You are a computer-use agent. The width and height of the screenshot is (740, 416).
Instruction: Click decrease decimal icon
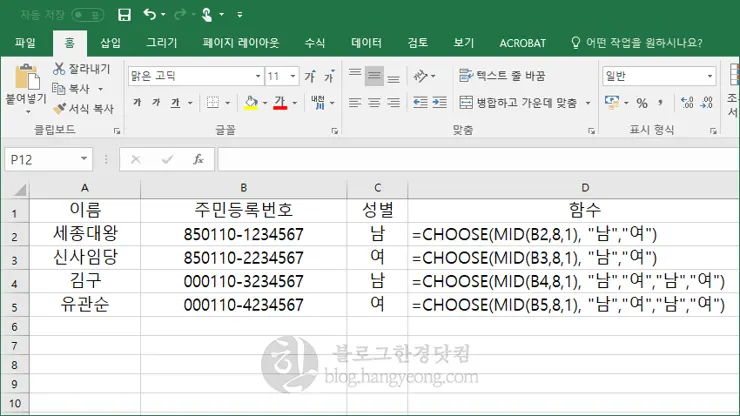pos(706,102)
